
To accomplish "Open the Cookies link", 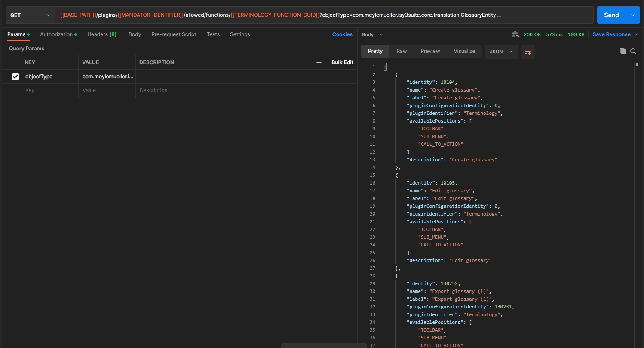I will (342, 34).
